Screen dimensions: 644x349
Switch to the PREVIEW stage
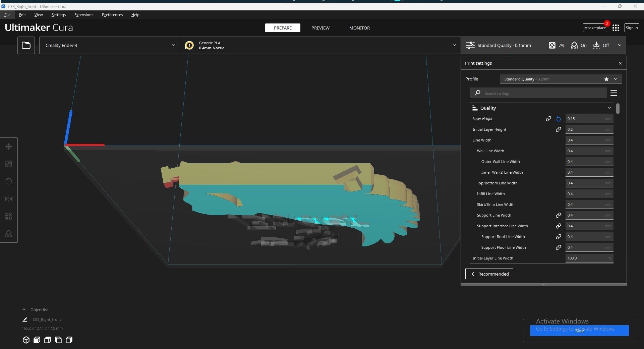320,28
